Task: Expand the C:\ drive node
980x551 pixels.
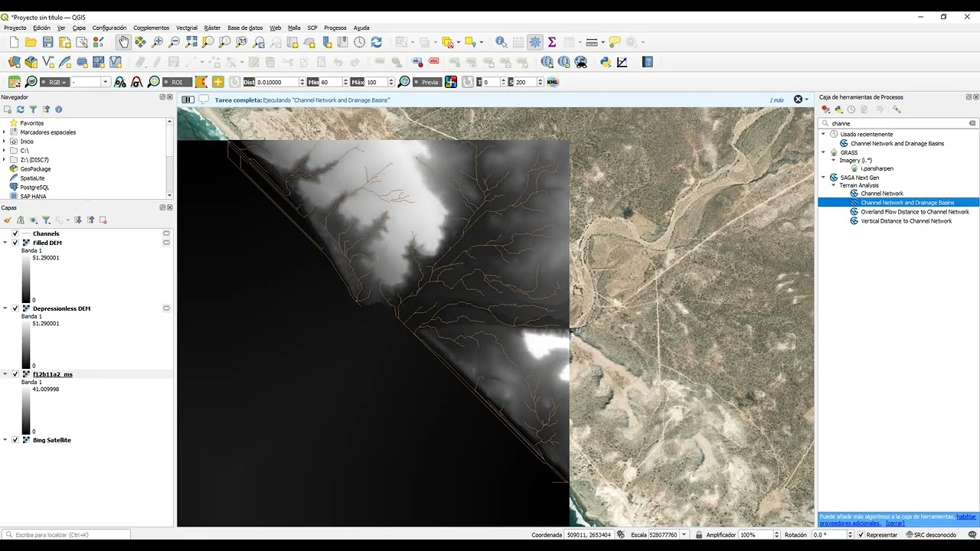Action: tap(4, 151)
